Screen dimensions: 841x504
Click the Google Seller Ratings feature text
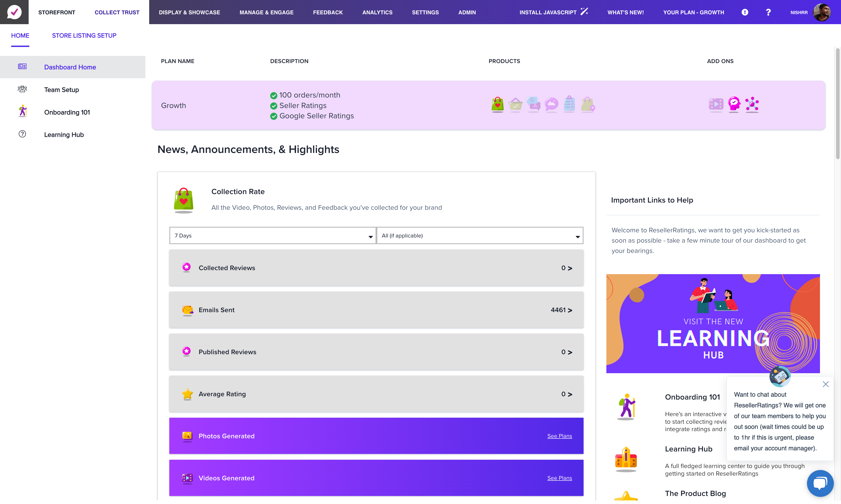point(316,116)
